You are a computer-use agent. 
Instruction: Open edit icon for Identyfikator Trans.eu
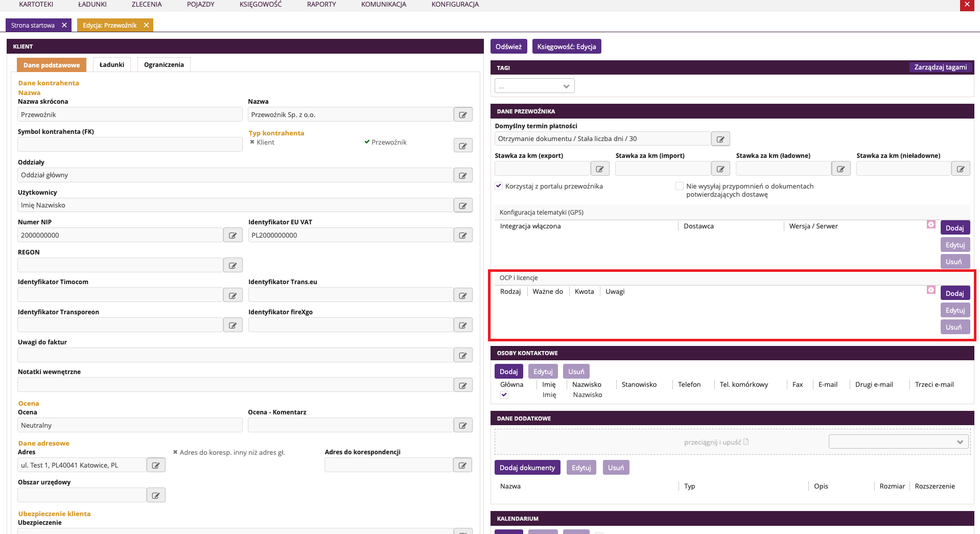pyautogui.click(x=463, y=295)
